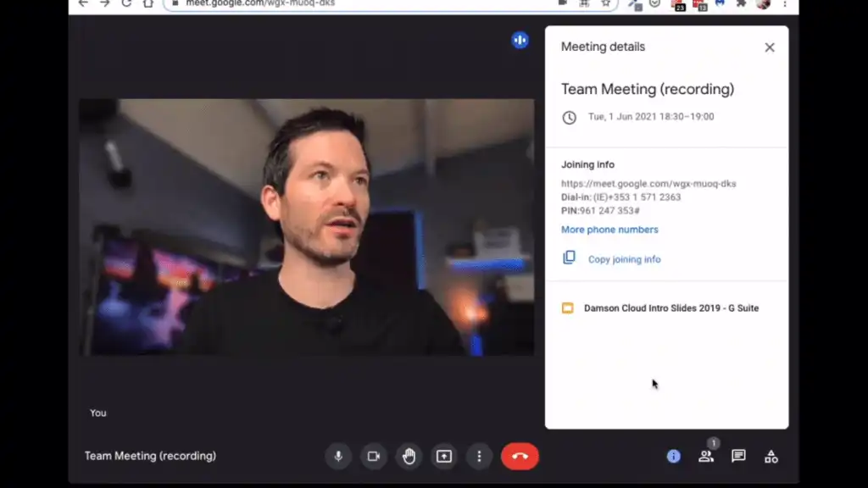868x488 pixels.
Task: Click the self-view video tile
Action: [307, 227]
